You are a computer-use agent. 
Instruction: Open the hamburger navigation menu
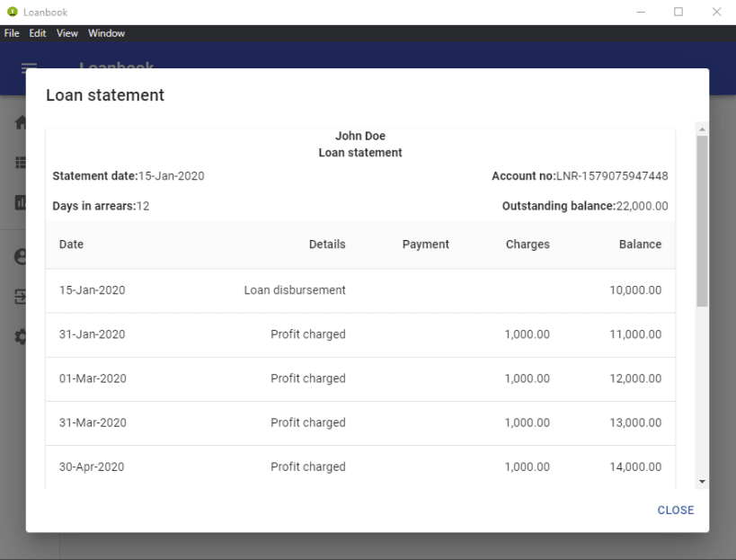tap(28, 68)
